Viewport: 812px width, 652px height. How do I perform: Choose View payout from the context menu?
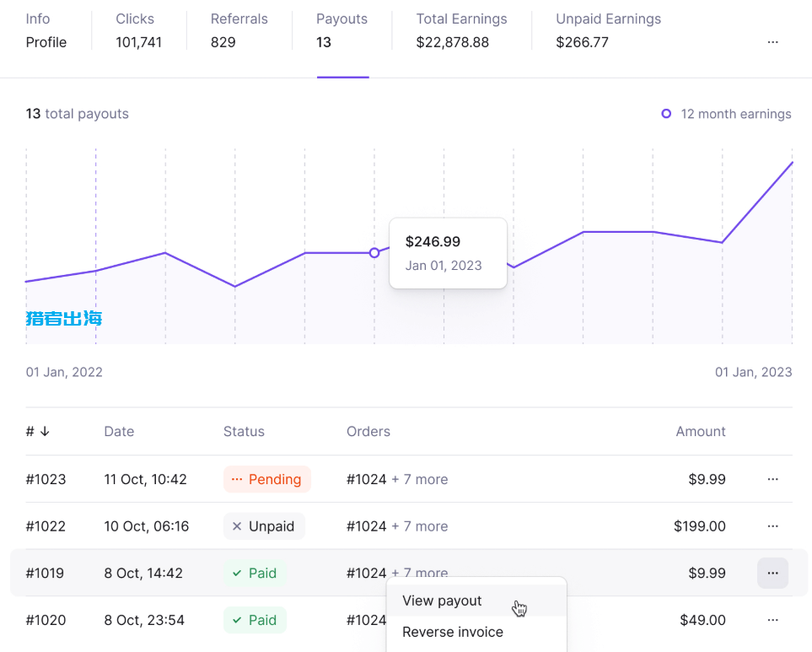point(442,601)
